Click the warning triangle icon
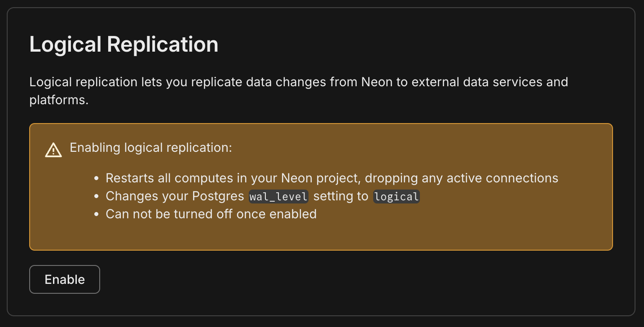Viewport: 644px width, 327px height. [x=53, y=150]
